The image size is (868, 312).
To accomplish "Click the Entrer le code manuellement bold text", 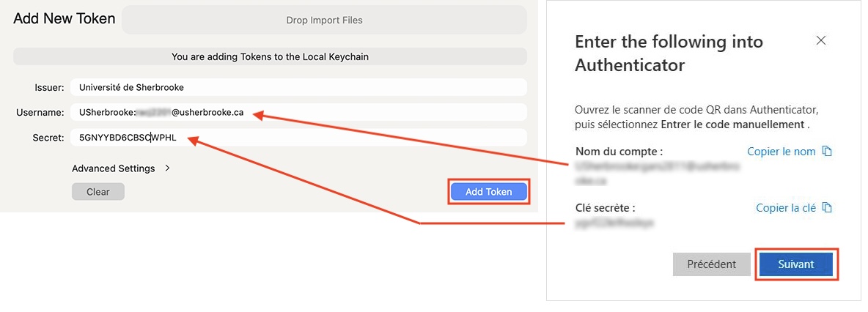I will [733, 125].
